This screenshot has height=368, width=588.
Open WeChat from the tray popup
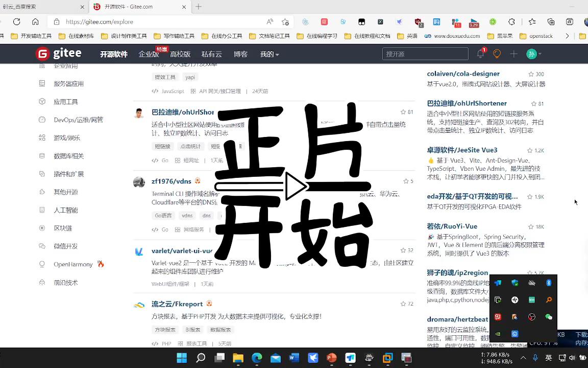(549, 317)
